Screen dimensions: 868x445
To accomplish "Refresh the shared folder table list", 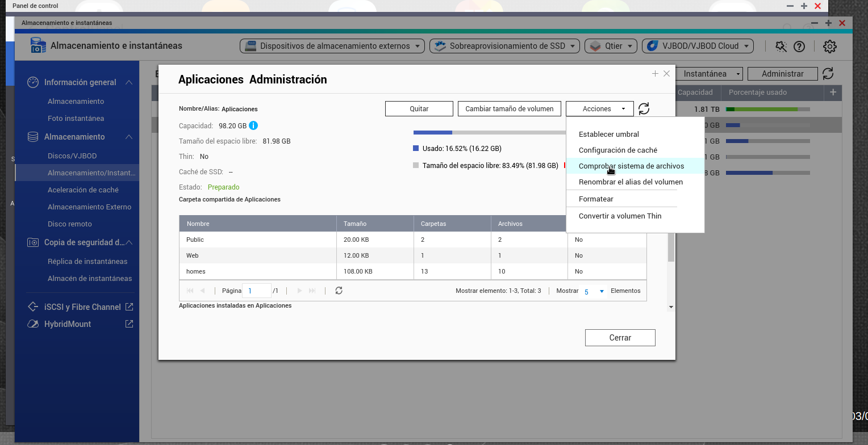I will (x=339, y=291).
